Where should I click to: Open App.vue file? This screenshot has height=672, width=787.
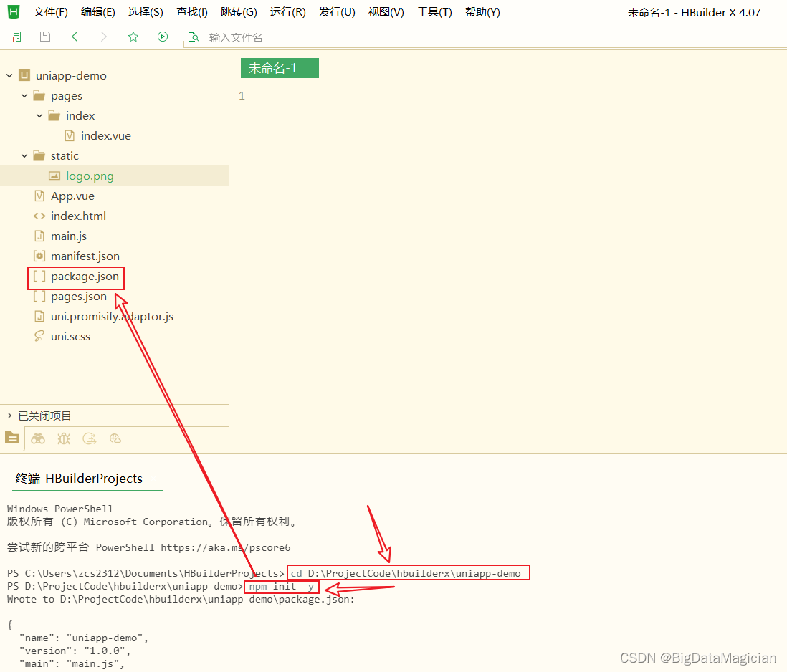click(x=73, y=196)
